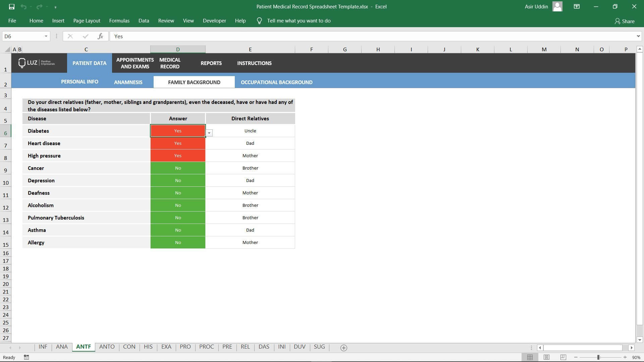Click the zoom slider handle

pos(598,357)
